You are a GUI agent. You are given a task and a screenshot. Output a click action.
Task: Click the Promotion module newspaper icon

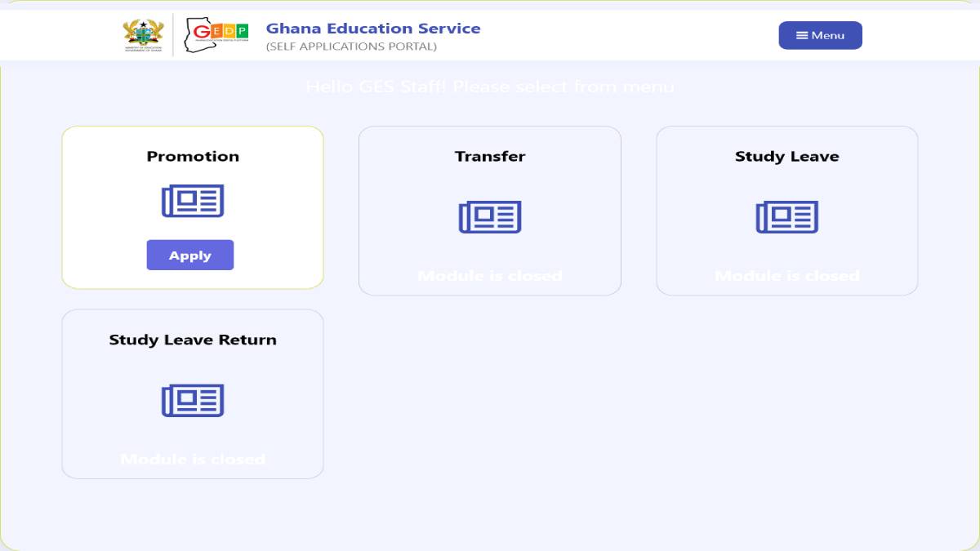coord(193,200)
